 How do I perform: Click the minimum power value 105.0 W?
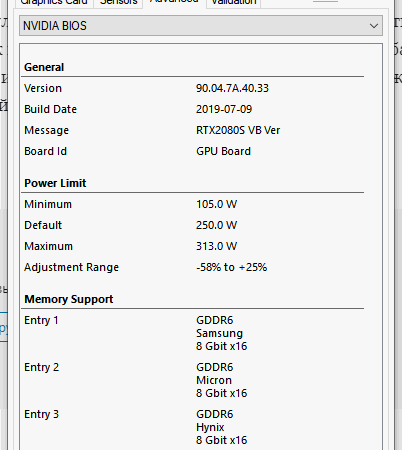[x=216, y=204]
